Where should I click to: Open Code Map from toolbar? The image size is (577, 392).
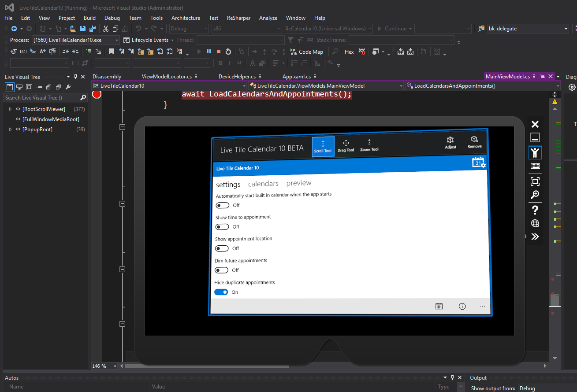click(x=307, y=52)
